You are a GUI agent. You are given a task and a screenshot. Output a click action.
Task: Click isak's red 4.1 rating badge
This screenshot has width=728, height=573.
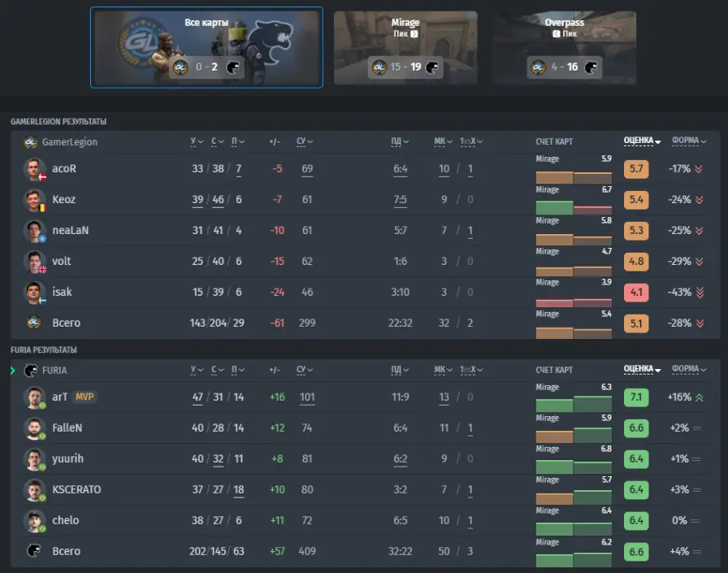(x=636, y=292)
